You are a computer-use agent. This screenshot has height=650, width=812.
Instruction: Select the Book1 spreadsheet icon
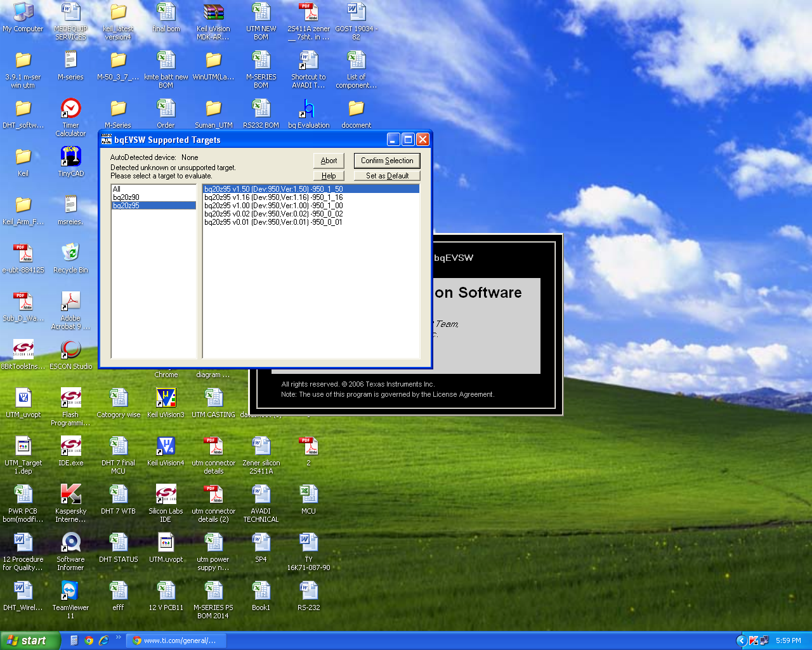(261, 596)
